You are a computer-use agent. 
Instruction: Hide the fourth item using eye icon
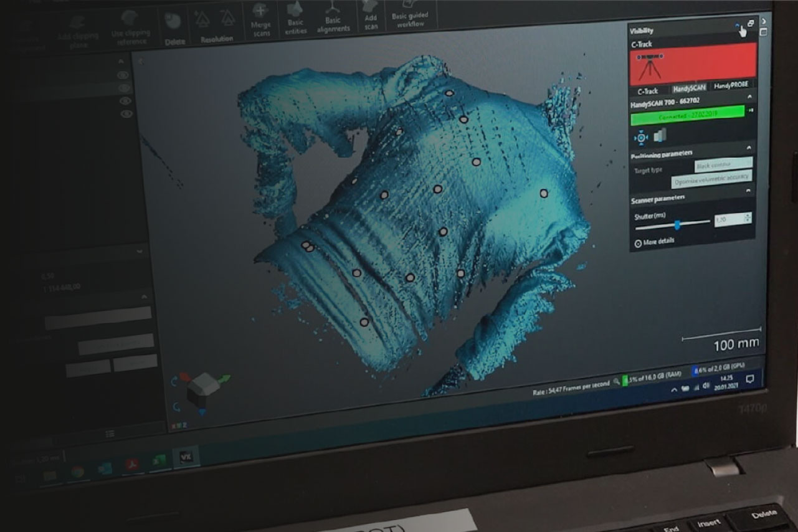coord(126,114)
